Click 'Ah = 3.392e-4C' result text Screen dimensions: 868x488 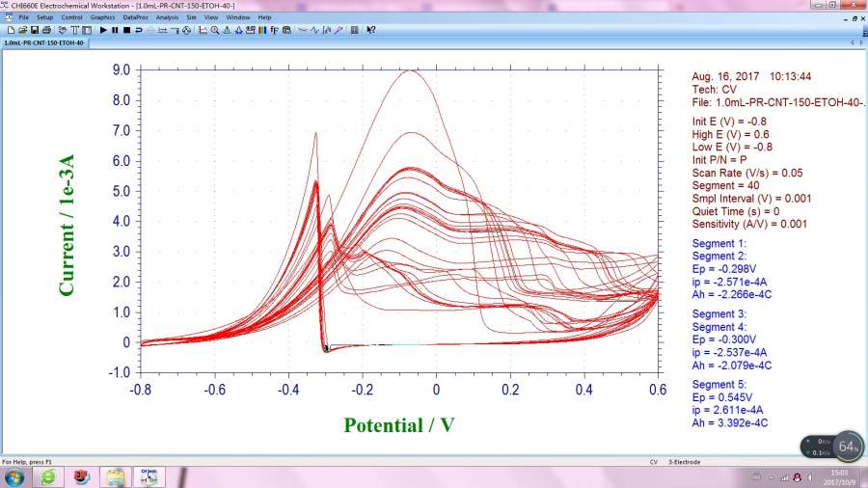tap(730, 422)
